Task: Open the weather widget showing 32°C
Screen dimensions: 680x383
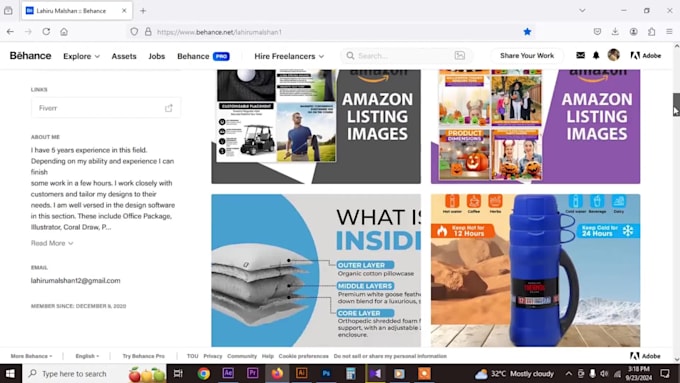Action: (514, 373)
